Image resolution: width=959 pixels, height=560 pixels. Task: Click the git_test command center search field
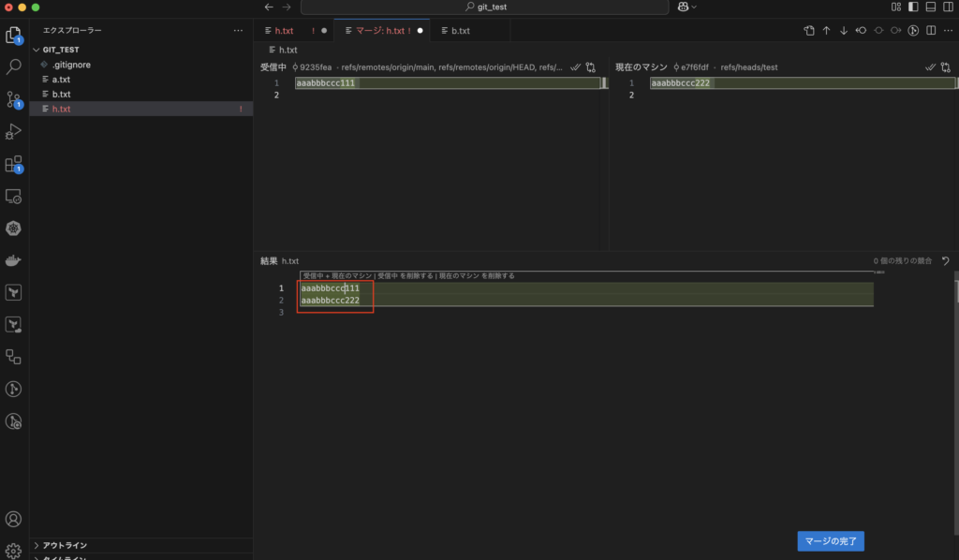(x=485, y=7)
